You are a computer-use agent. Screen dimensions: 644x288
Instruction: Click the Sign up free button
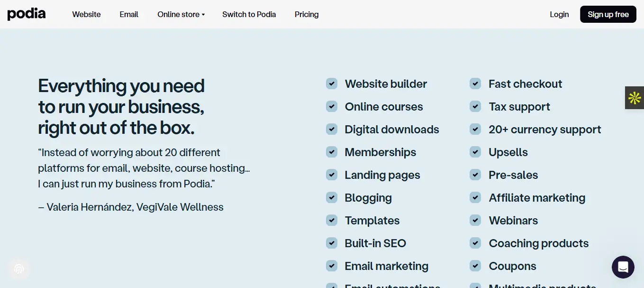coord(608,14)
